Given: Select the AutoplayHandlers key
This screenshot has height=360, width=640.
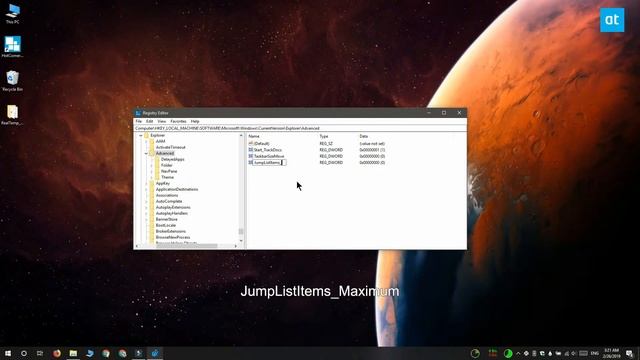Looking at the screenshot, I should [x=171, y=213].
